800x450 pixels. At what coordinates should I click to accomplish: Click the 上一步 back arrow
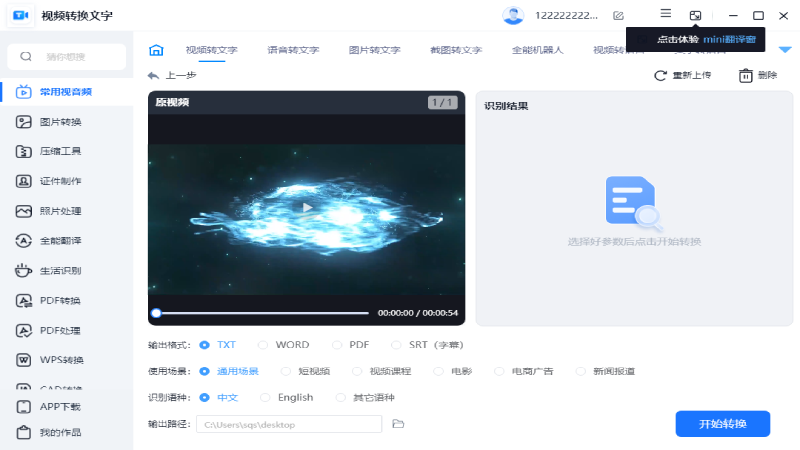(x=153, y=76)
